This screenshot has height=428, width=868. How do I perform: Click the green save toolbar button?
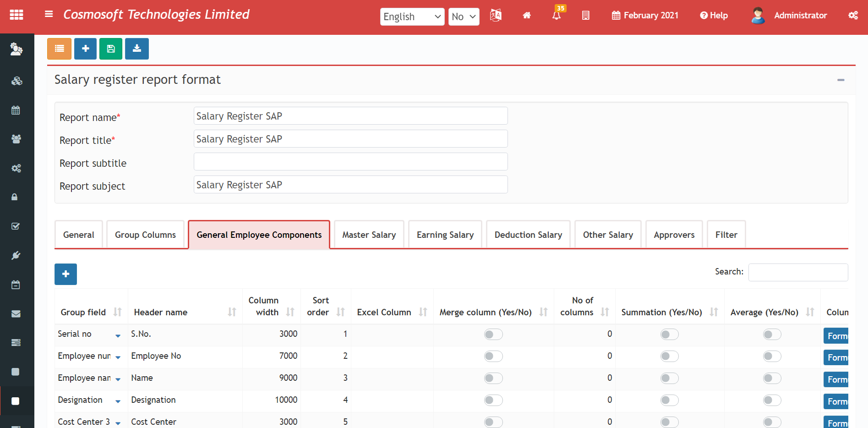(x=111, y=49)
